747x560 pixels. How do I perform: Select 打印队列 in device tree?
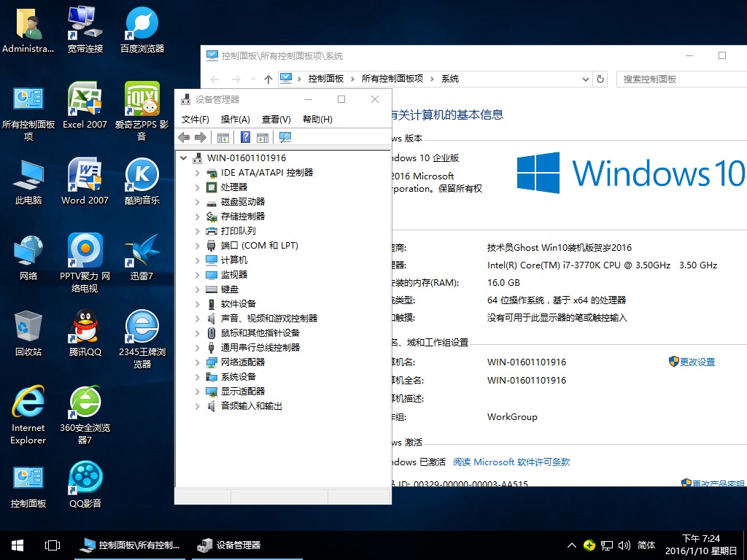[x=239, y=231]
